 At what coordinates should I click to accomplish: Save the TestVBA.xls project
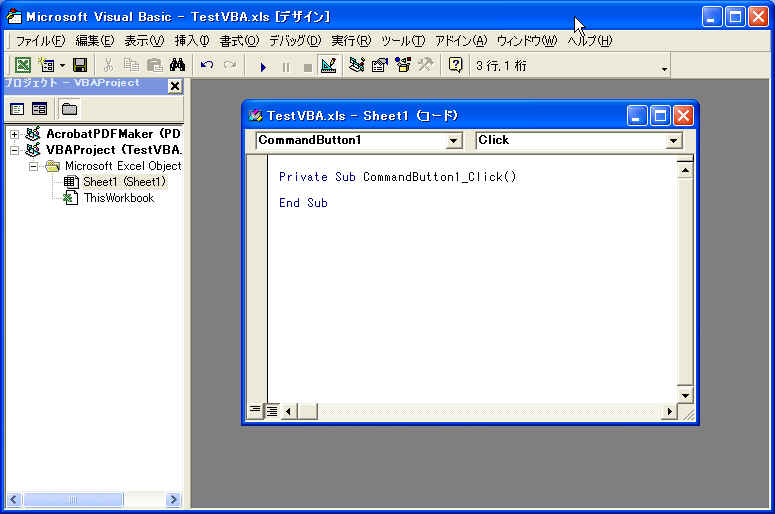[x=80, y=65]
